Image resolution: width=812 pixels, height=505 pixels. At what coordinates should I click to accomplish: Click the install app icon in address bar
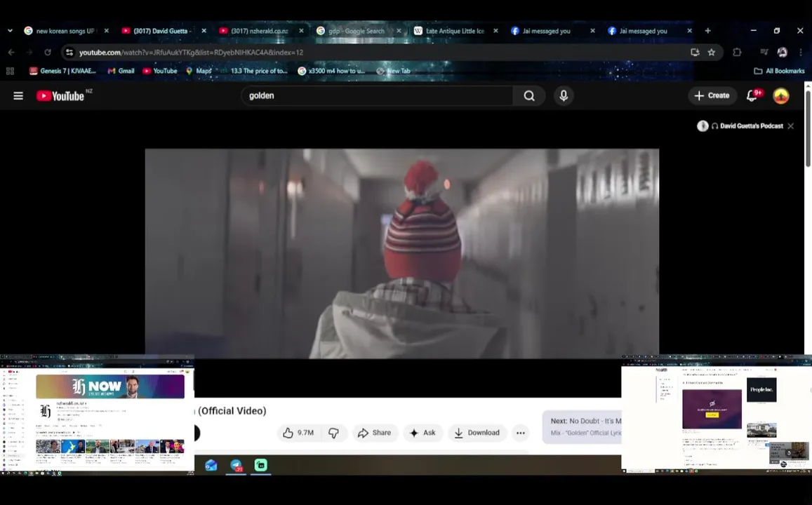pos(695,53)
